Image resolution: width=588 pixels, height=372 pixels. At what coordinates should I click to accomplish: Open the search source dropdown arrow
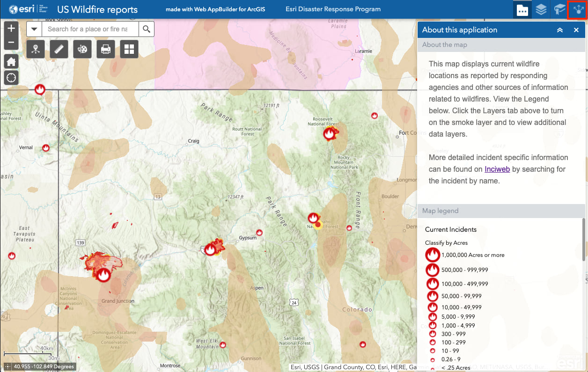34,29
